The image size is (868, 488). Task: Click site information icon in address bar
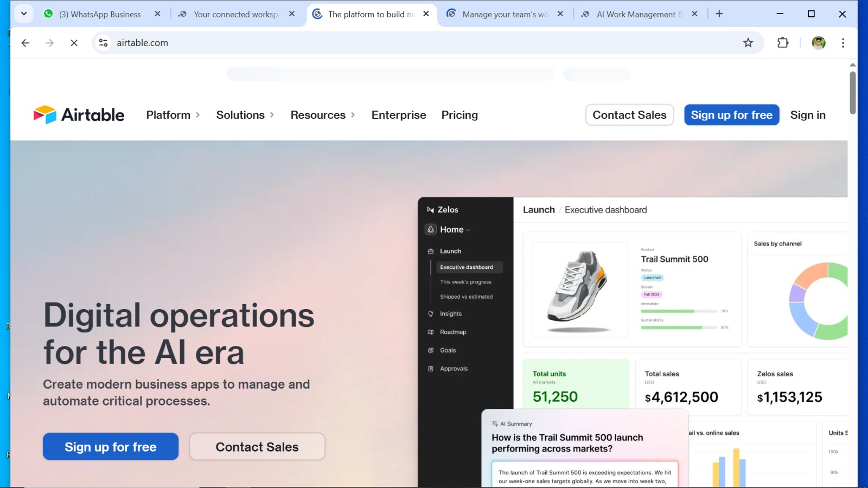click(104, 43)
